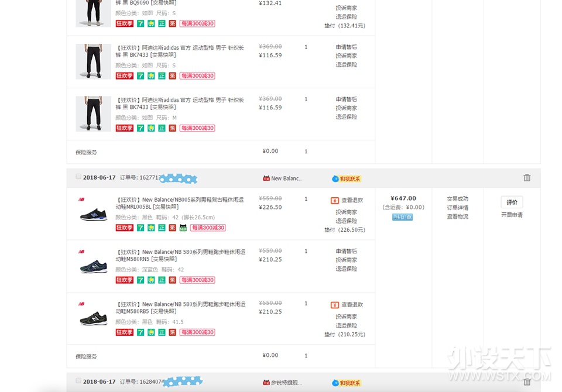Screen dimensions: 562x392
Task: Open 订单详情 order details link
Action: coord(457,208)
